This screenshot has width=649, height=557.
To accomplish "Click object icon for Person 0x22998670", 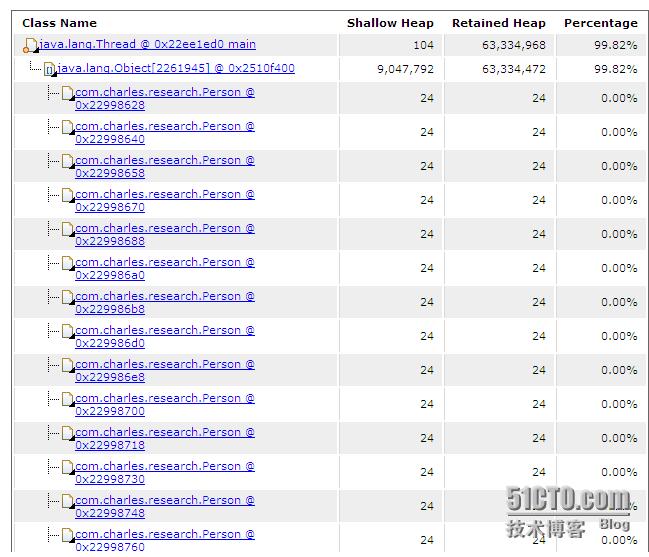I will (68, 195).
